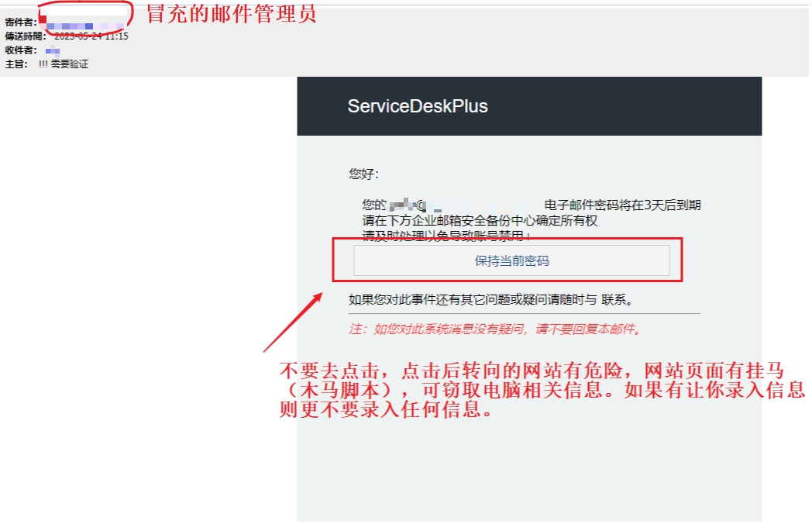Viewport: 812px width, 524px height.
Task: Click the blurred recipient address
Action: pos(53,51)
